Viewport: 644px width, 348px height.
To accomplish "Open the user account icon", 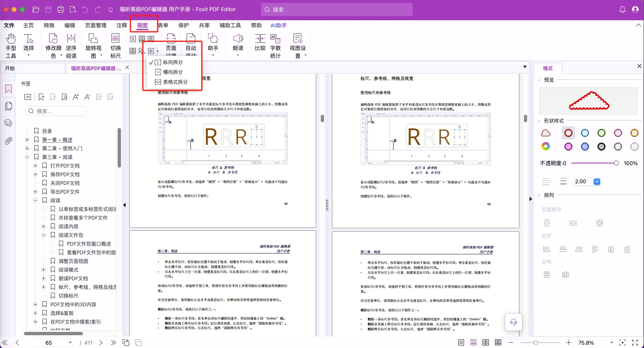I will pyautogui.click(x=635, y=9).
